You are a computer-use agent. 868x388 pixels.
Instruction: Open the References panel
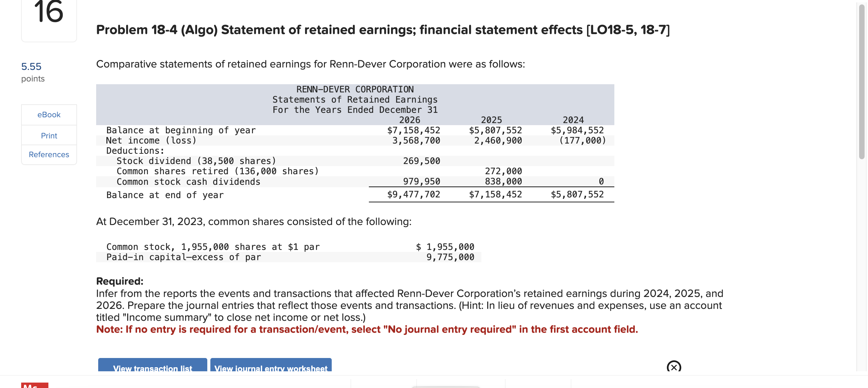point(49,154)
